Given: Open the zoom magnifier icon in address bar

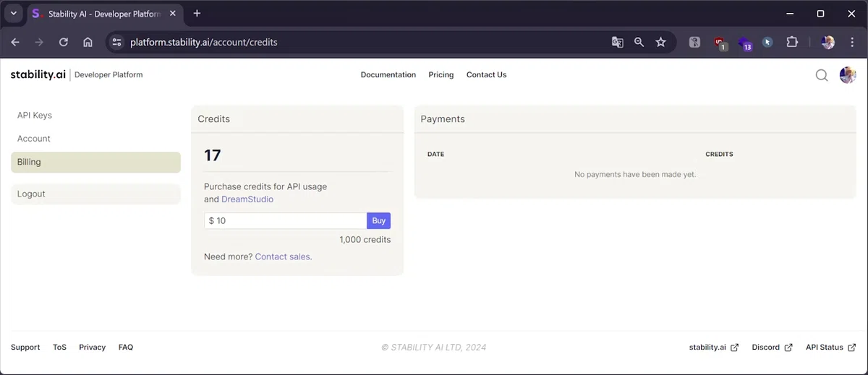Looking at the screenshot, I should coord(639,42).
